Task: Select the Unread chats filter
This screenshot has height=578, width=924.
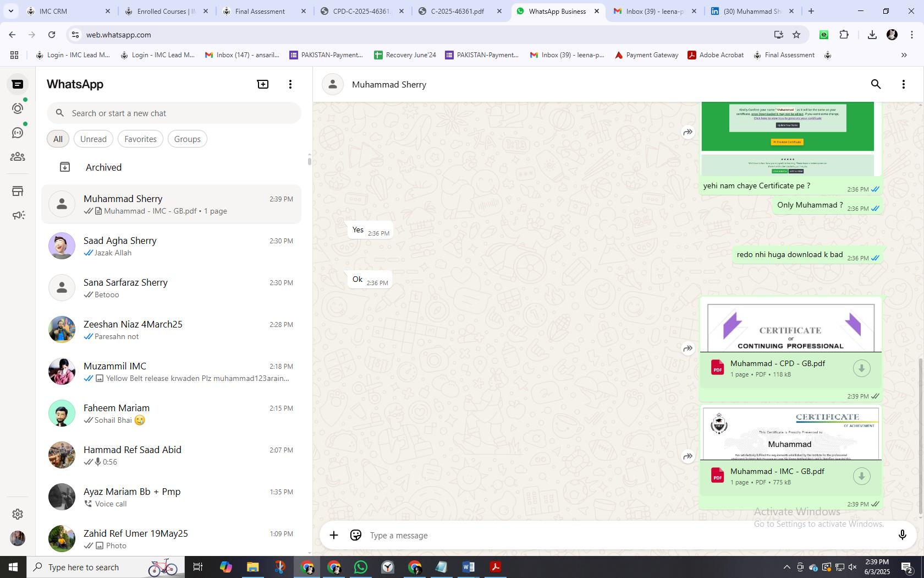Action: click(94, 139)
